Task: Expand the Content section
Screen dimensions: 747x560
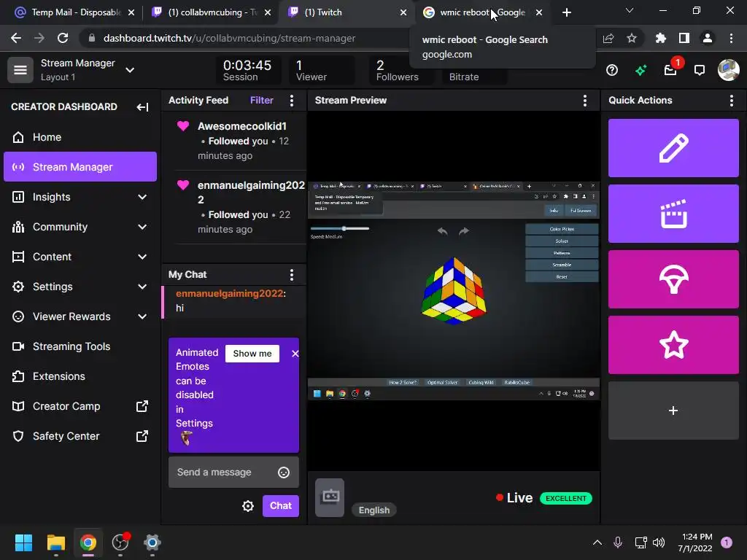Action: [142, 257]
